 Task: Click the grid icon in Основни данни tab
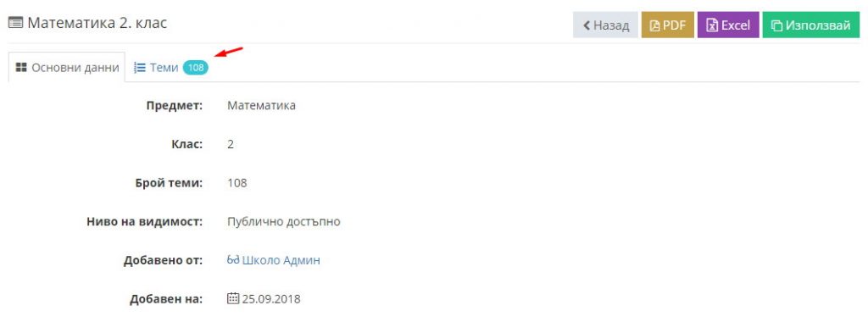pyautogui.click(x=21, y=68)
